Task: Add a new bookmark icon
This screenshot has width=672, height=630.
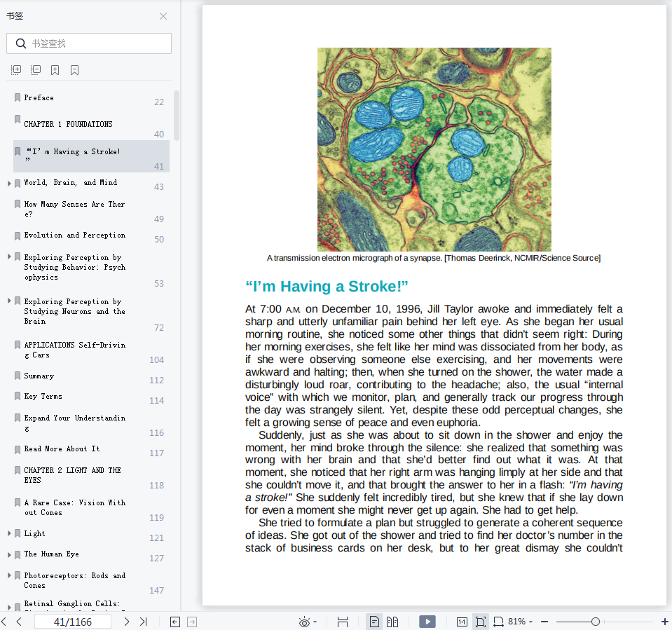Action: [x=55, y=70]
